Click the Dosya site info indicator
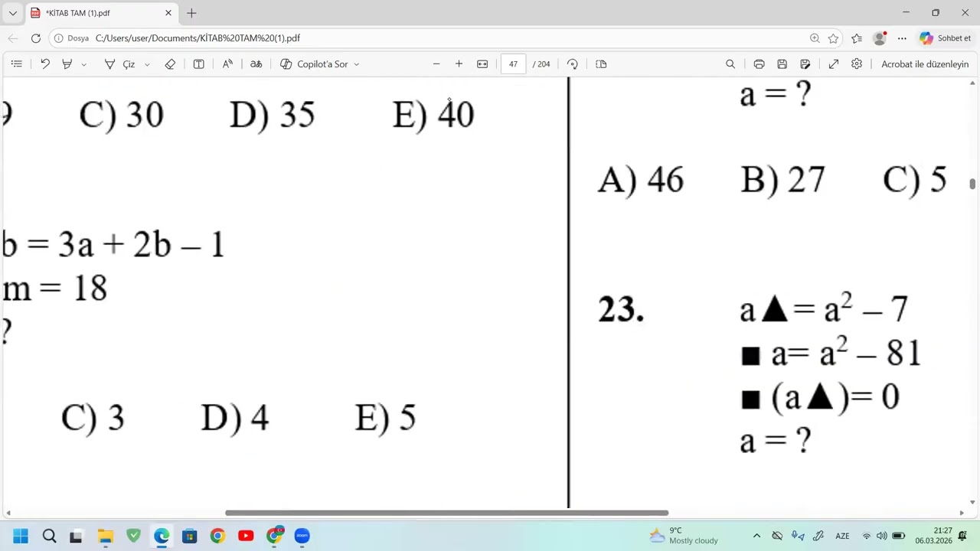The height and width of the screenshot is (551, 980). pyautogui.click(x=72, y=38)
